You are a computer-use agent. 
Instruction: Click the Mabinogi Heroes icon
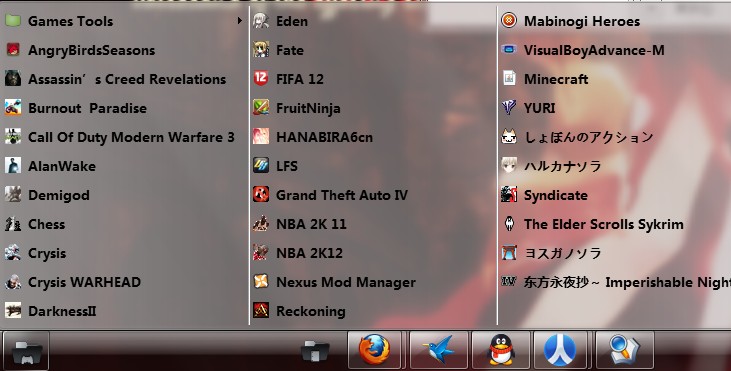coord(509,21)
